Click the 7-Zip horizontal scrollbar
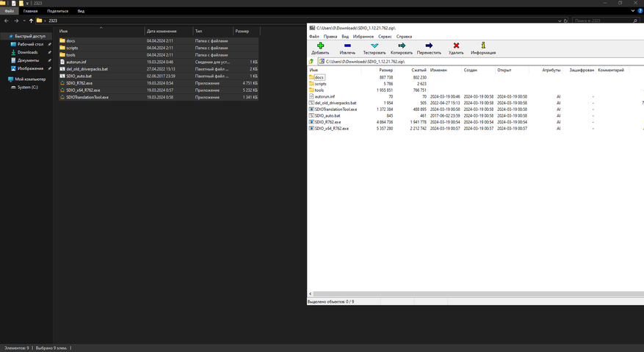 coord(479,294)
